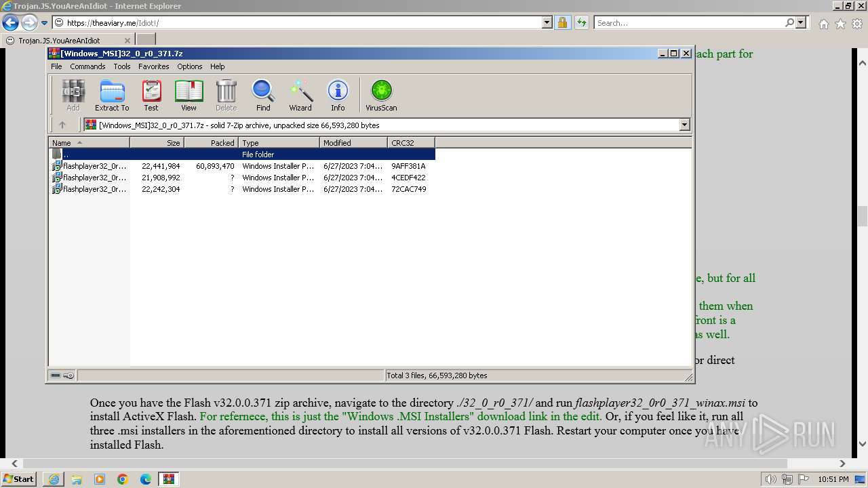Click the search magnifier in IE search box
The image size is (868, 488).
pyautogui.click(x=789, y=23)
